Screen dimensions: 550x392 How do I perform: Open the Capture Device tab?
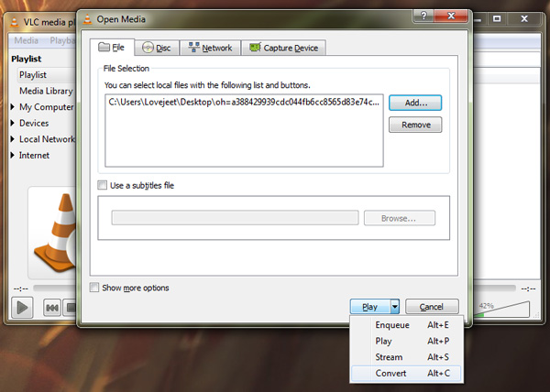point(283,48)
